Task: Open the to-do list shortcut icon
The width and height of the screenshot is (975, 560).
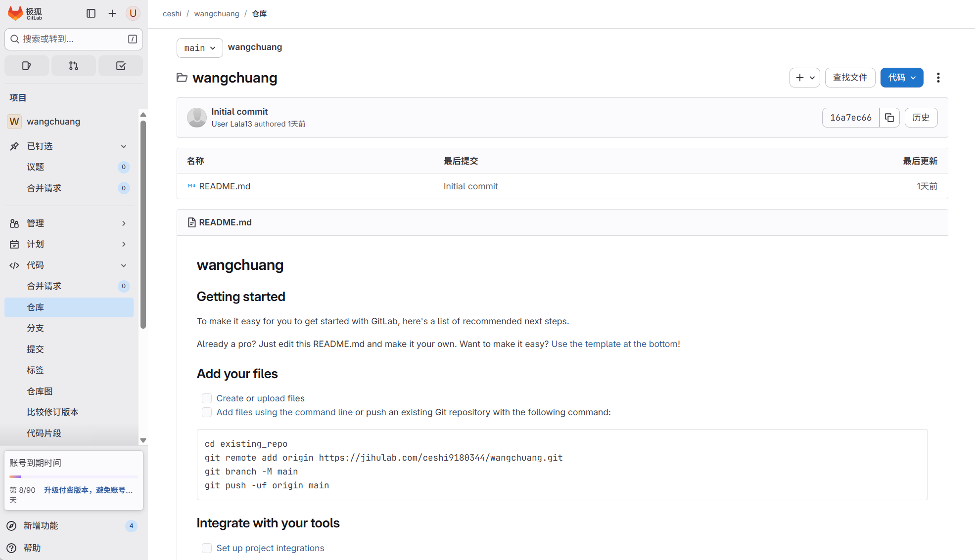Action: tap(121, 66)
